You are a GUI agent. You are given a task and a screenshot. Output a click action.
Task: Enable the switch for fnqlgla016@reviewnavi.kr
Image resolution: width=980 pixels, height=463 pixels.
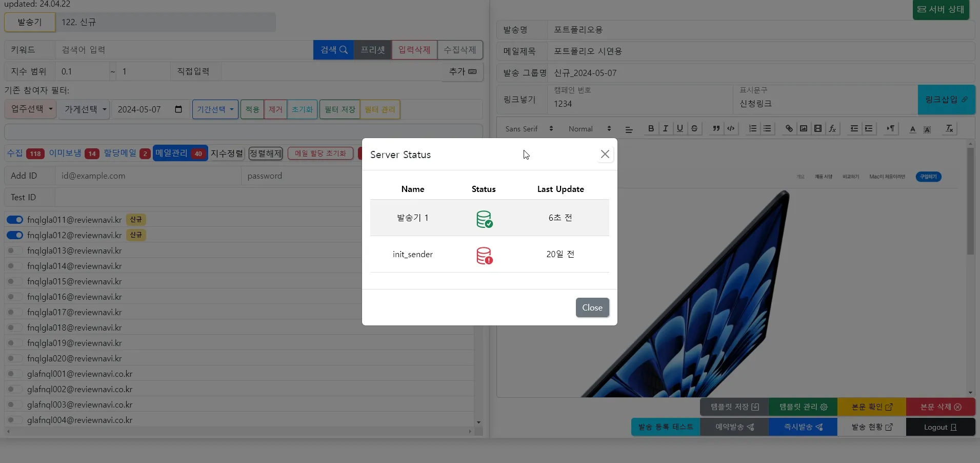(x=15, y=297)
